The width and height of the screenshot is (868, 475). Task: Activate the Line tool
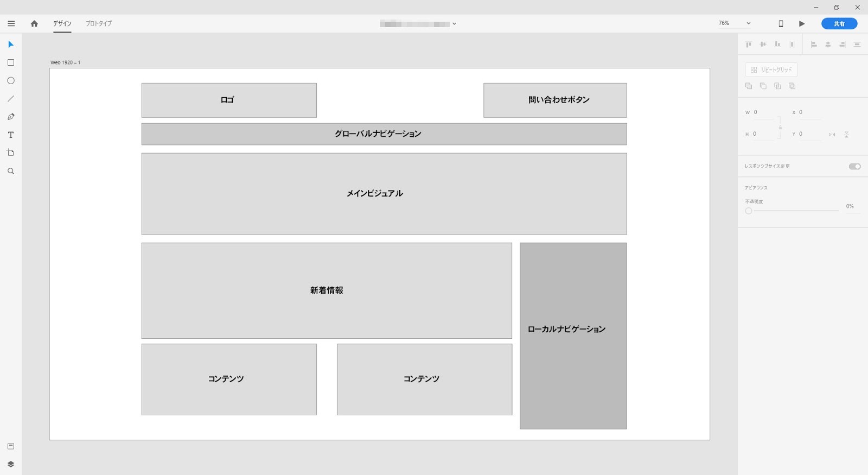tap(10, 99)
